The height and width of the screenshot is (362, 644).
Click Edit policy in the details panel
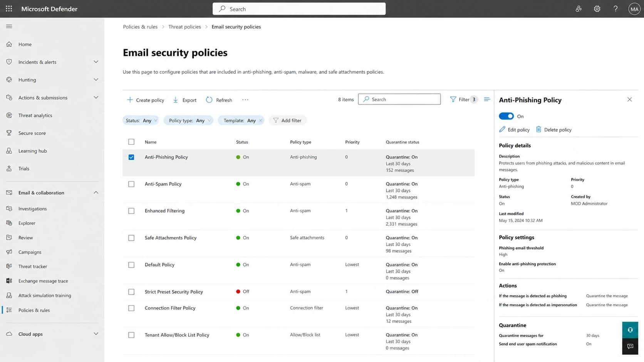(x=515, y=130)
